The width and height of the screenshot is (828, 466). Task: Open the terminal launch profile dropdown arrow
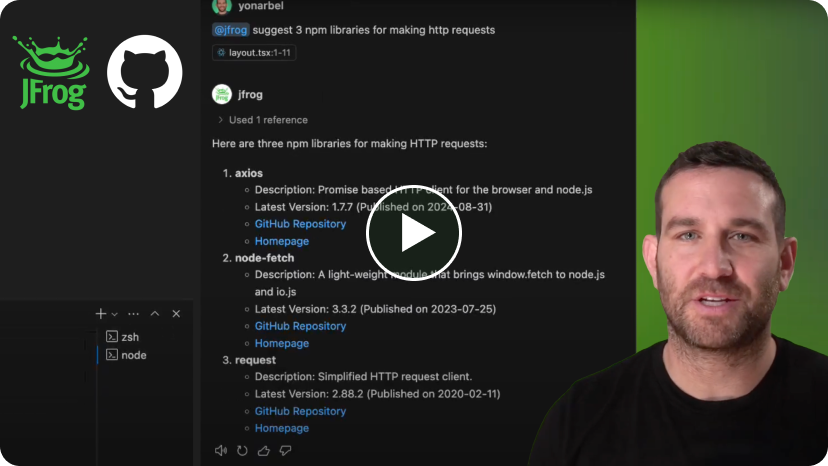tap(114, 314)
